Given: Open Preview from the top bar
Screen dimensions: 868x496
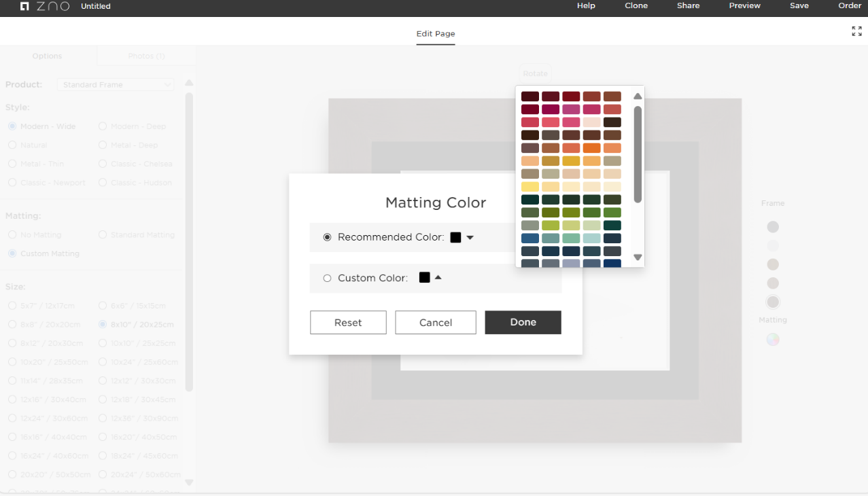Looking at the screenshot, I should (x=744, y=5).
